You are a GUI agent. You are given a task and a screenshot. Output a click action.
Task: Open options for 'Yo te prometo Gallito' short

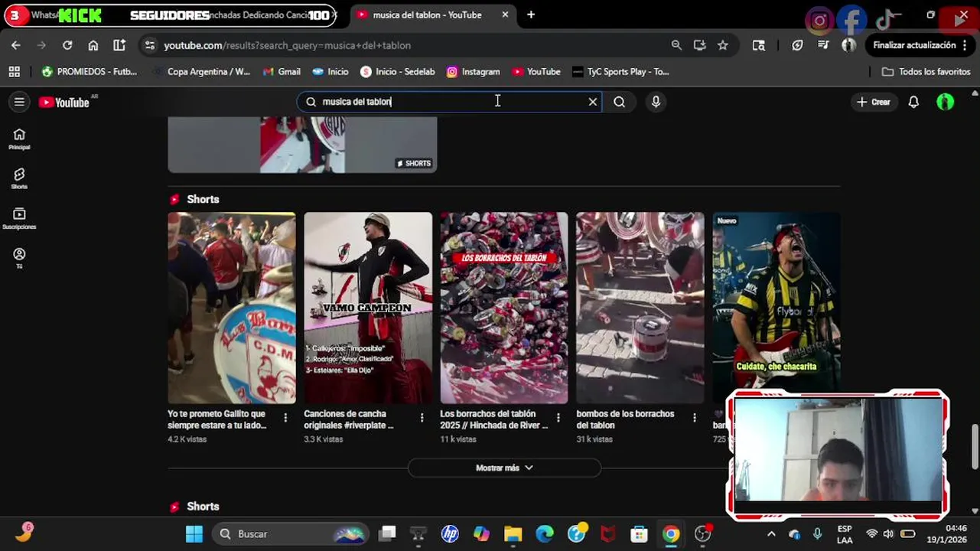click(x=285, y=418)
